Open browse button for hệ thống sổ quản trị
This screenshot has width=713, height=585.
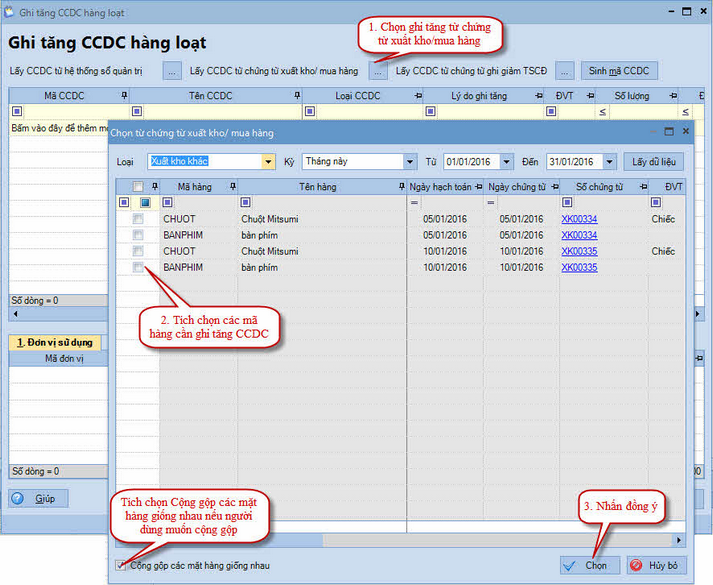172,71
